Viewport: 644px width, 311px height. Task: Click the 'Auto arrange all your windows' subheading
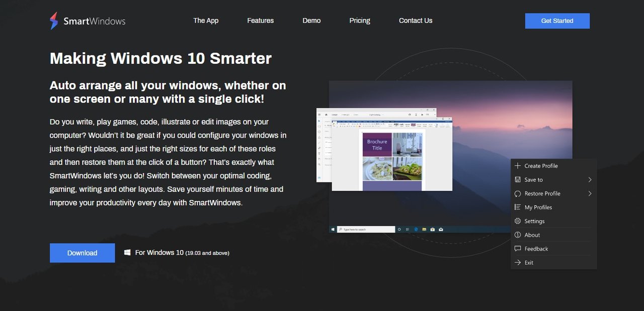(x=168, y=92)
